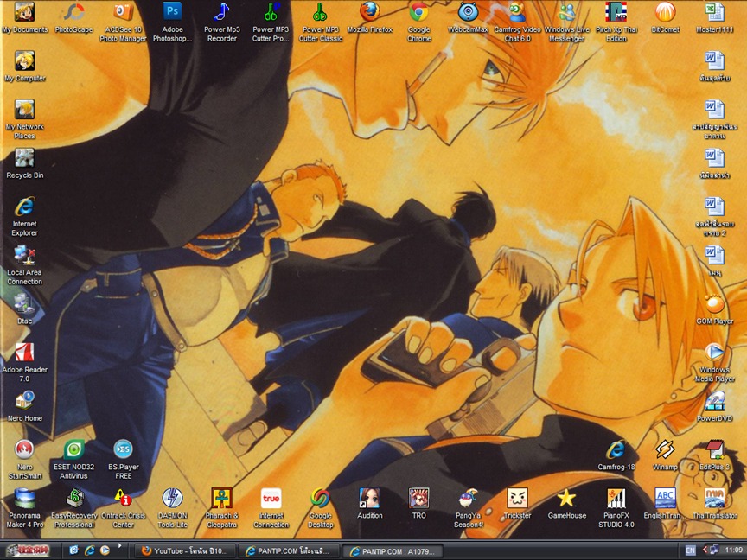This screenshot has height=560, width=747.
Task: Select the Nero StartSmart icon
Action: 25,460
